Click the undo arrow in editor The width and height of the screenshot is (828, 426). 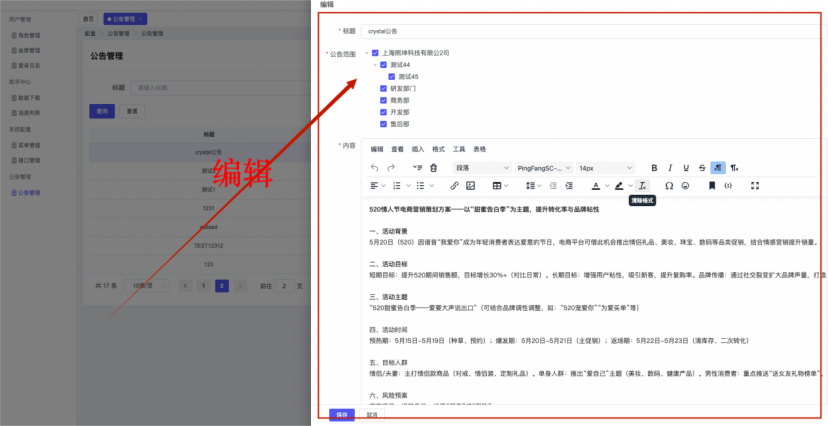coord(375,168)
